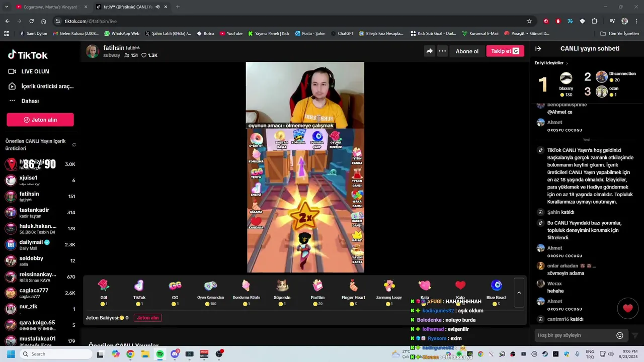The image size is (644, 362).
Task: Open apps shortcut grid in bookmarks bar
Action: 7,34
